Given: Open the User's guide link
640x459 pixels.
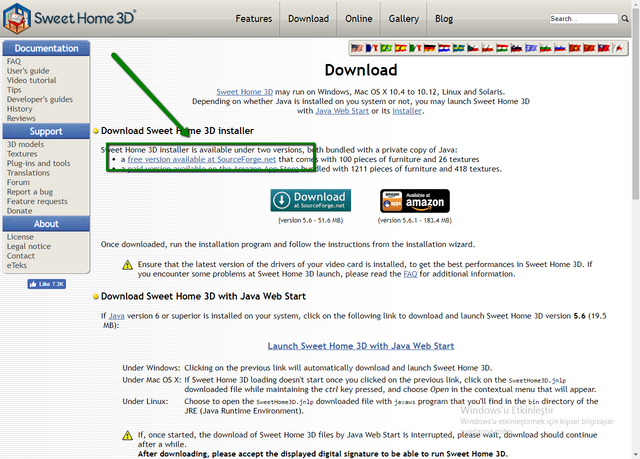Looking at the screenshot, I should click(28, 71).
